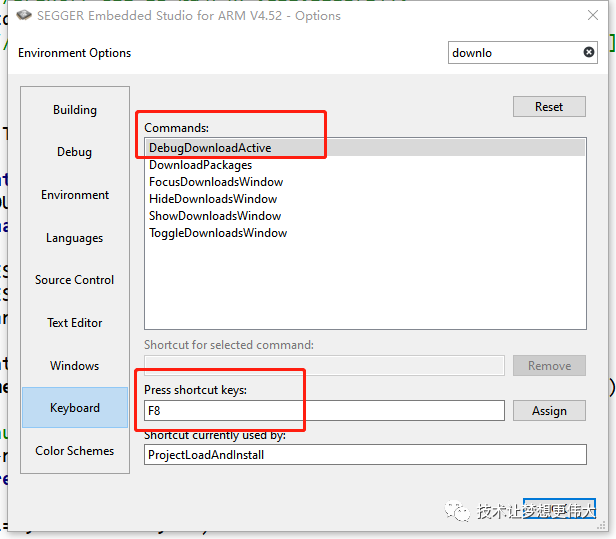Select ShowDownloadsWindow command
616x539 pixels.
point(365,216)
